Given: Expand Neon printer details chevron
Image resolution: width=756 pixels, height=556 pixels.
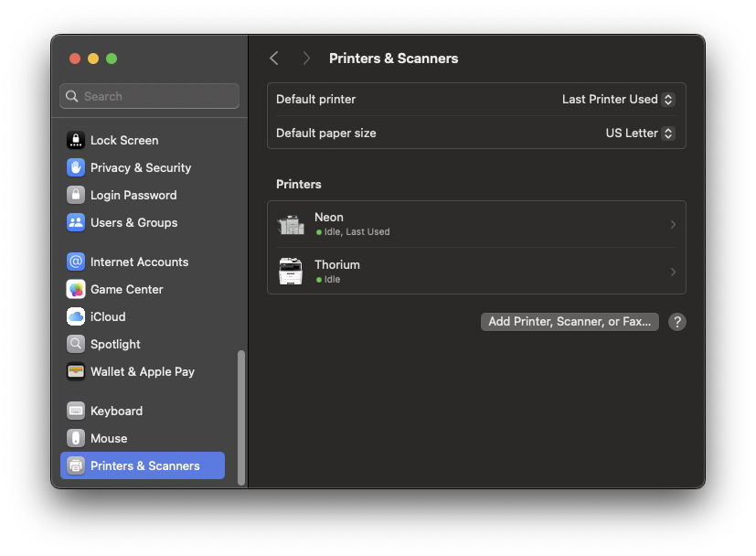Looking at the screenshot, I should click(673, 225).
